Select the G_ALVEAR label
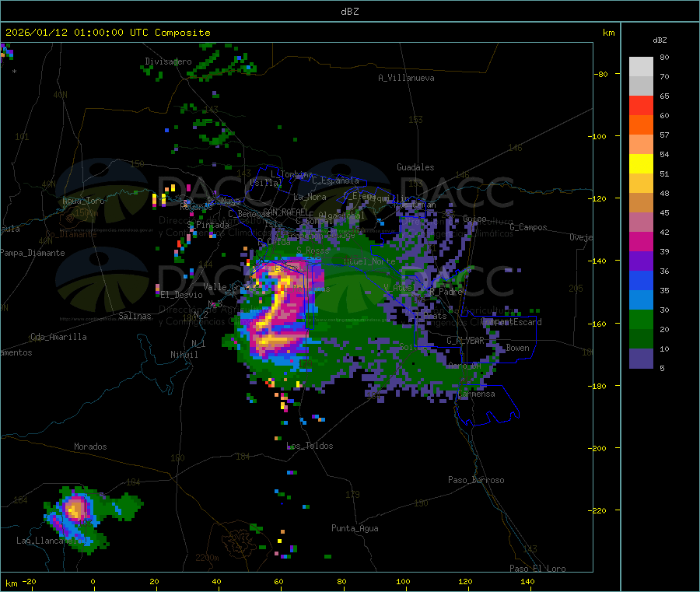 (465, 341)
